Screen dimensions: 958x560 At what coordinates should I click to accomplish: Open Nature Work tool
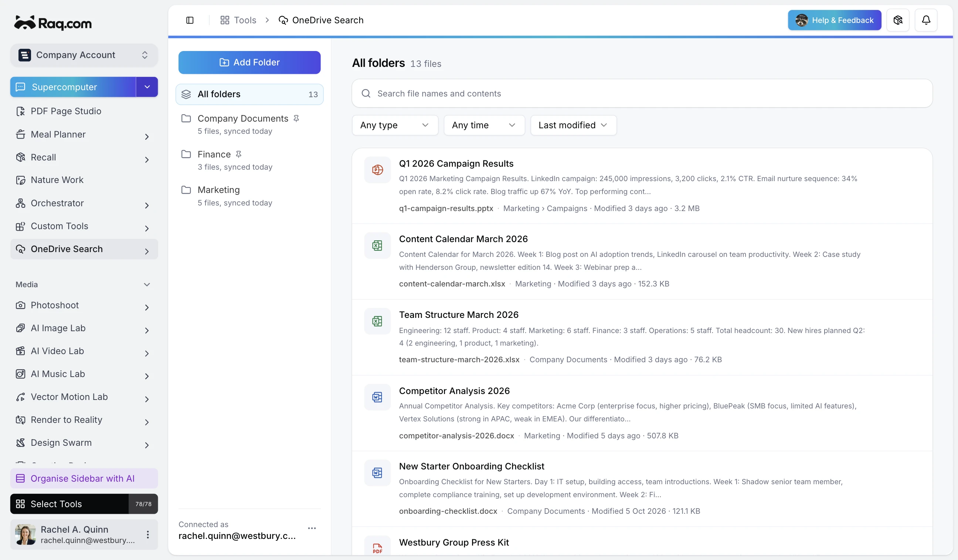tap(84, 180)
